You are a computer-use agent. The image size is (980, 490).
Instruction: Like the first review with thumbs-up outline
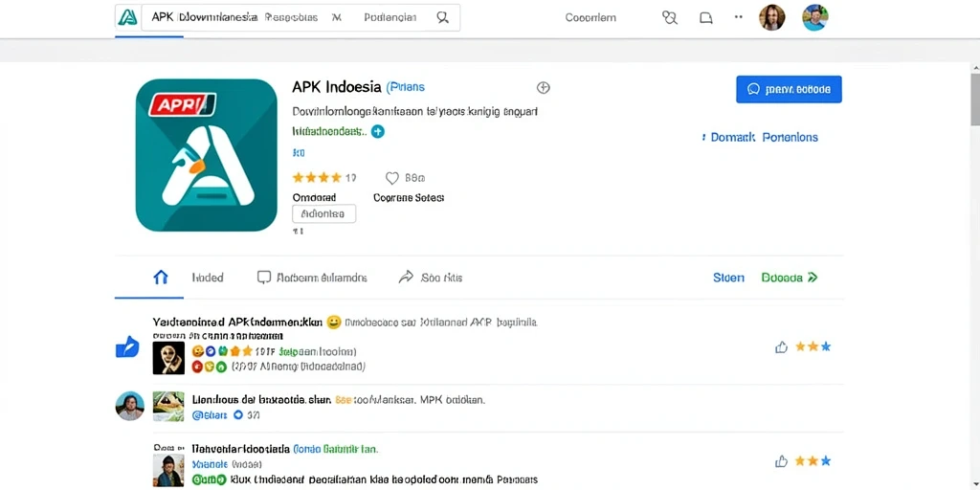781,346
